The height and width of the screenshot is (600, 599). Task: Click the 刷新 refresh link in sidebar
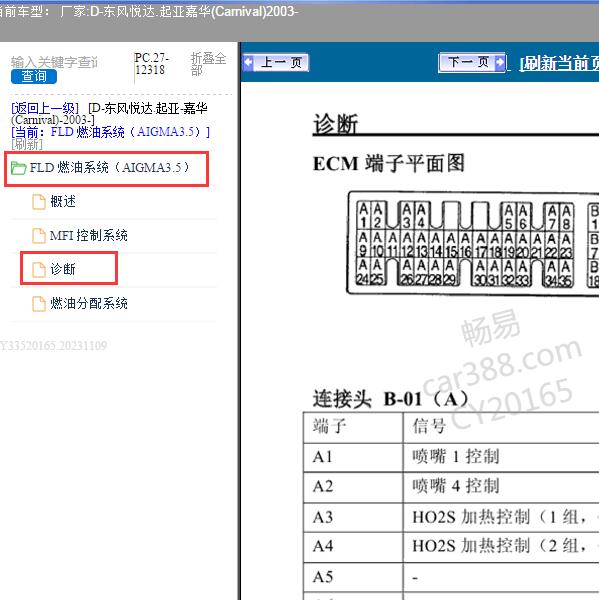tap(27, 144)
